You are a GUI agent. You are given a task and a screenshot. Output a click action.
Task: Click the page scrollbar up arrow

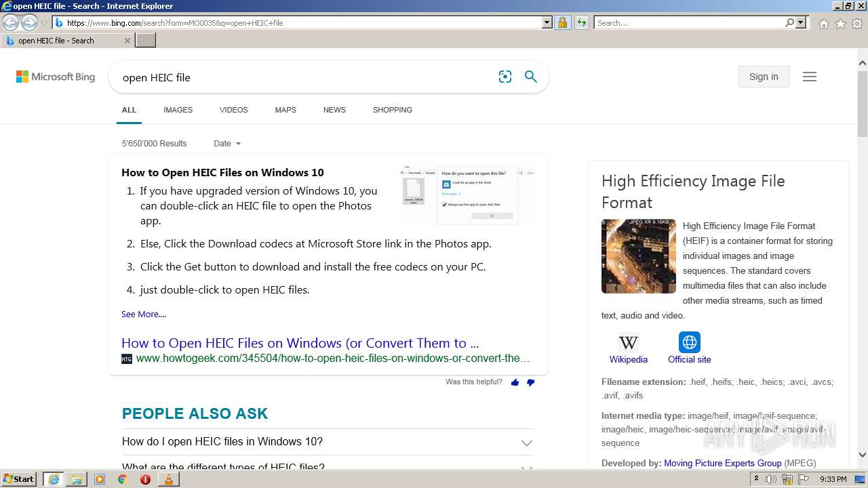[862, 64]
